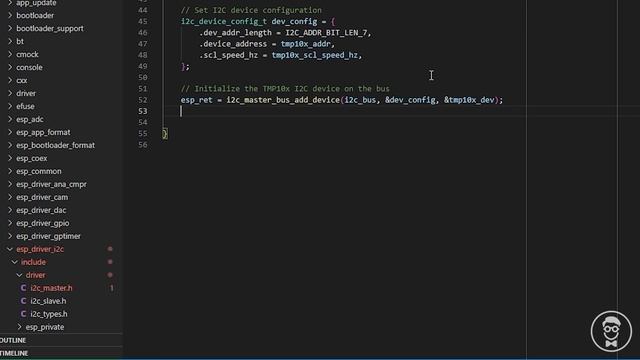The width and height of the screenshot is (640, 360).
Task: Expand the cxx folder
Action: 21,80
